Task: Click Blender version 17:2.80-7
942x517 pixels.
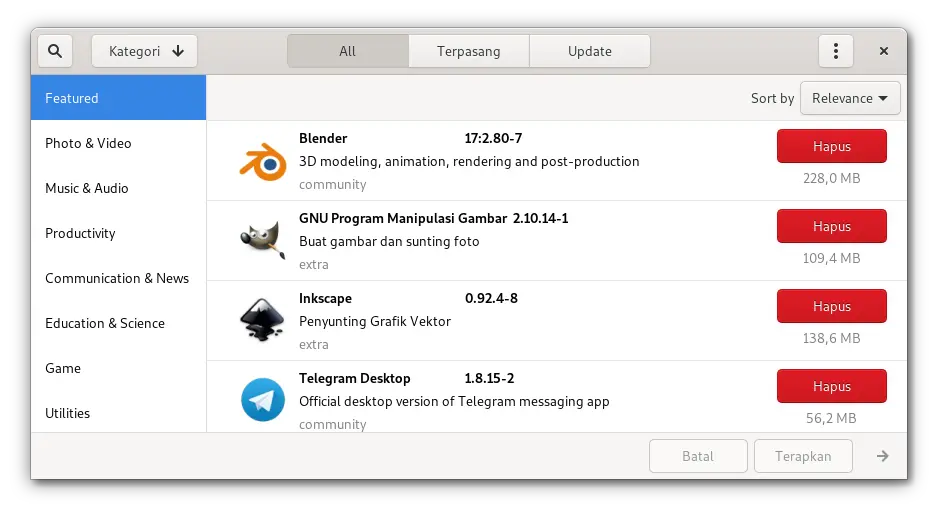Action: coord(493,138)
